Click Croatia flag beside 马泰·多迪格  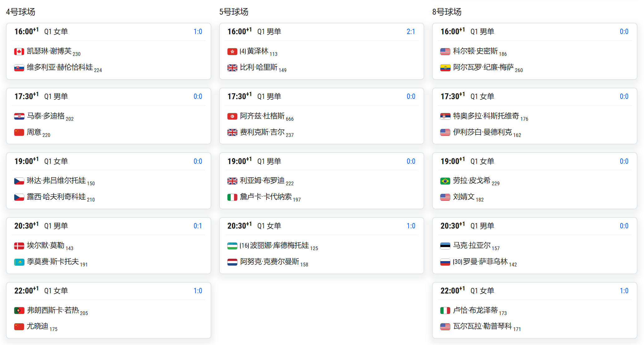[x=19, y=116]
